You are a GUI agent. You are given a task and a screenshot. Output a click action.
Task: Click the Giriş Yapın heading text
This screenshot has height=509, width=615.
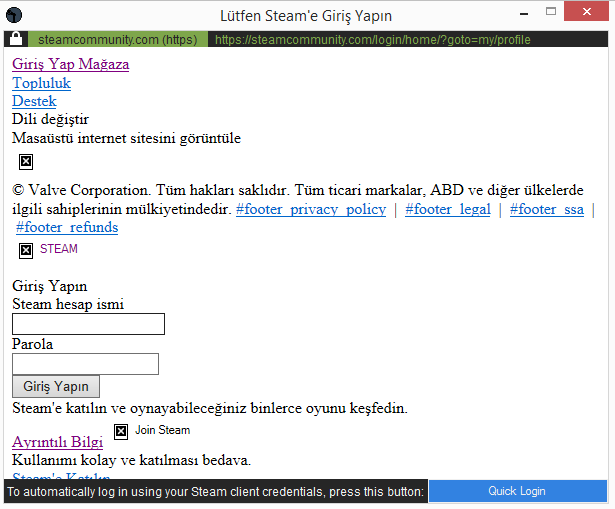pos(50,286)
